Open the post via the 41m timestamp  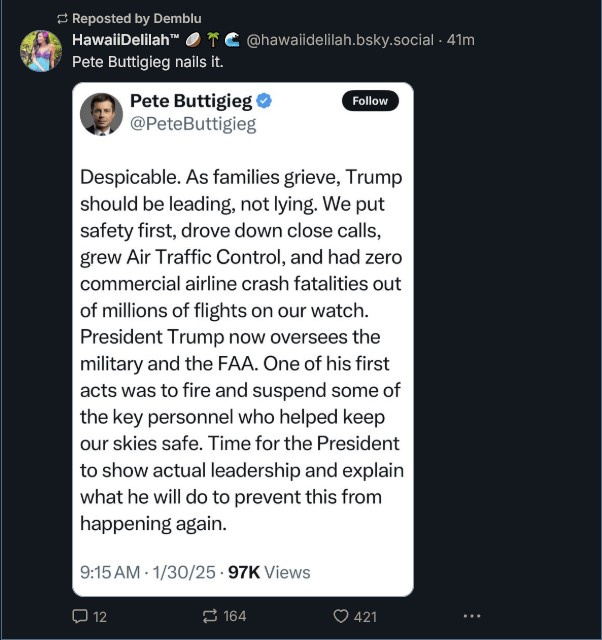[x=461, y=40]
